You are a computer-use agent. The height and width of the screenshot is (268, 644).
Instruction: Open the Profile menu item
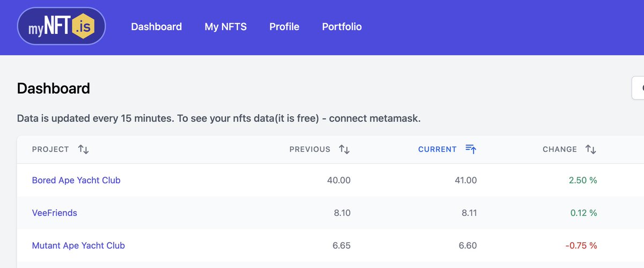284,26
